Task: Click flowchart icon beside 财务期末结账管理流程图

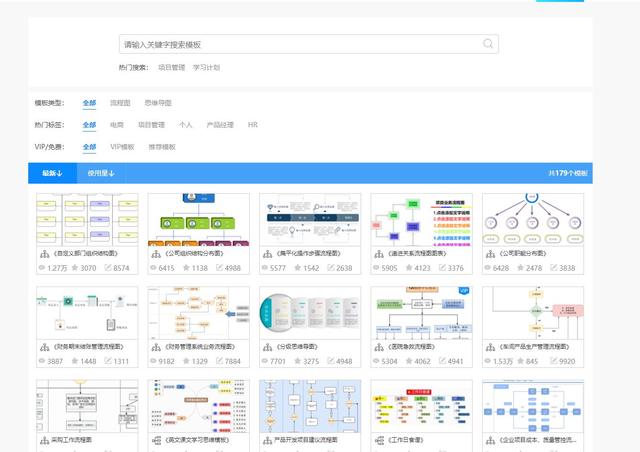Action: (44, 347)
